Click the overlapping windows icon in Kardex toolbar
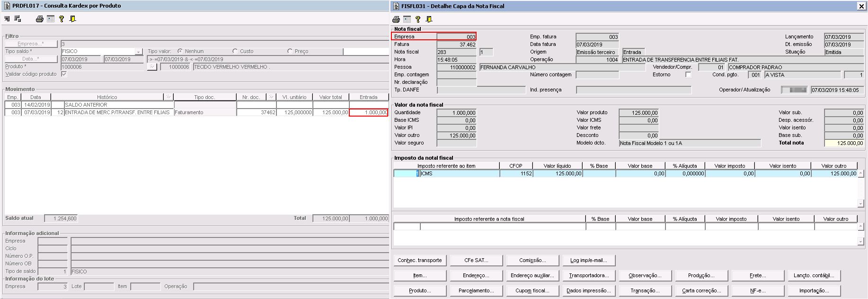Viewport: 868px width, 299px height. [18, 19]
